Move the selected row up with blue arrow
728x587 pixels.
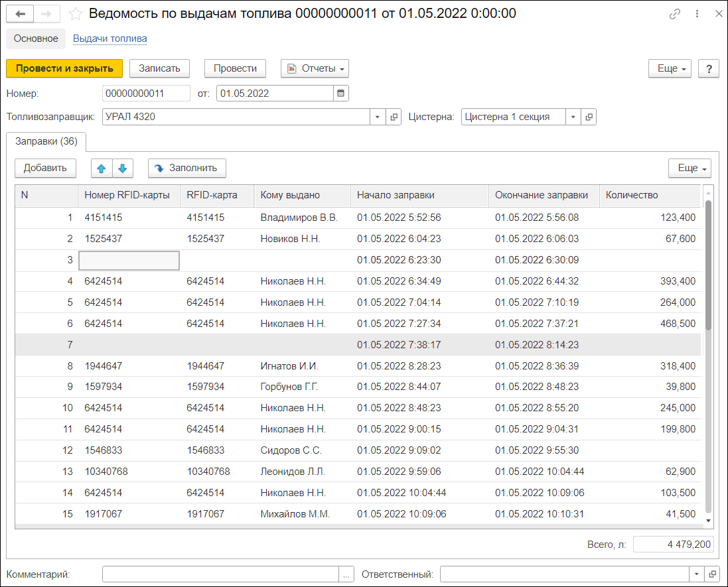(x=102, y=168)
